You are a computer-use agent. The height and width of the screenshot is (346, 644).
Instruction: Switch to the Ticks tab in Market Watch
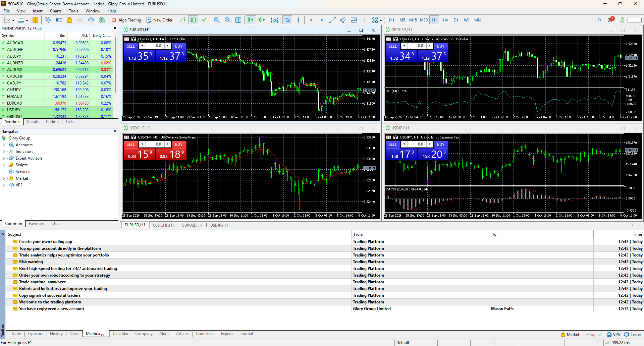[x=70, y=122]
